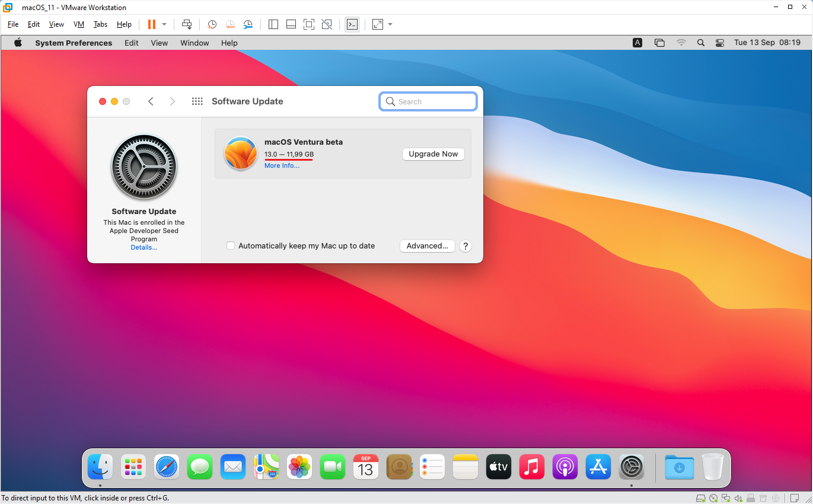Send Ctrl+Alt+Del to the VM icon
Viewport: 813px width, 504px height.
click(187, 24)
